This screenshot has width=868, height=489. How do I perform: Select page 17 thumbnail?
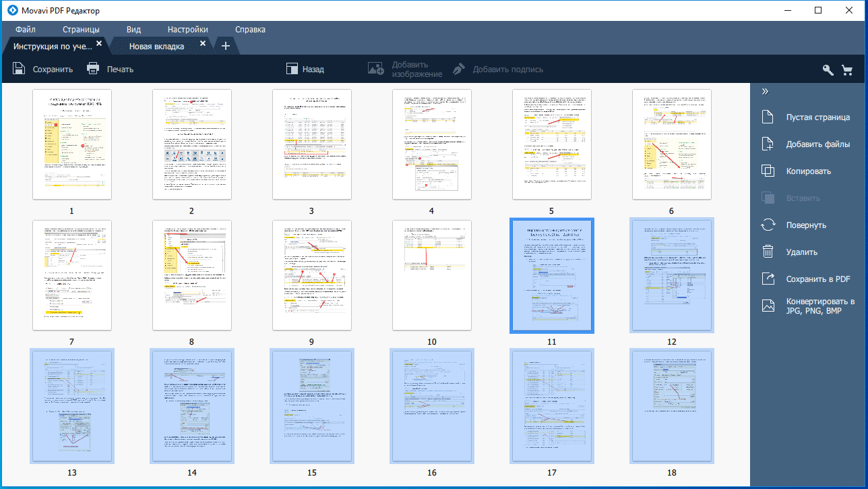pyautogui.click(x=551, y=406)
